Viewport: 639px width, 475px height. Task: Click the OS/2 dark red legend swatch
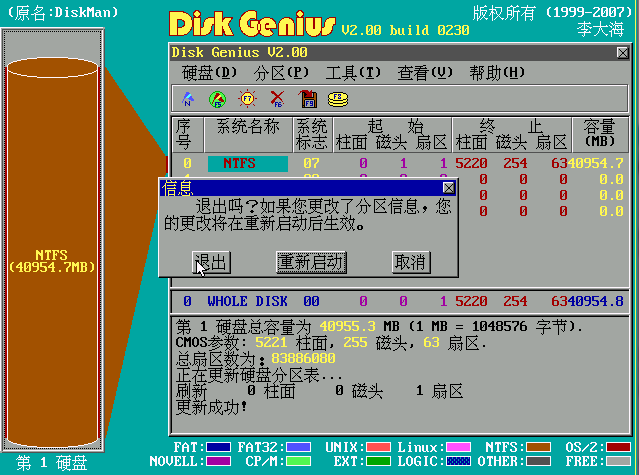pos(618,447)
